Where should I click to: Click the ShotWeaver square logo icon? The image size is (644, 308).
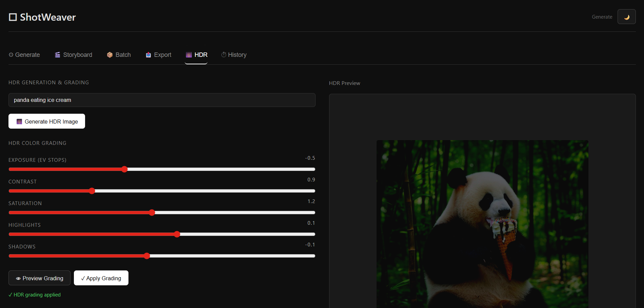[x=13, y=17]
